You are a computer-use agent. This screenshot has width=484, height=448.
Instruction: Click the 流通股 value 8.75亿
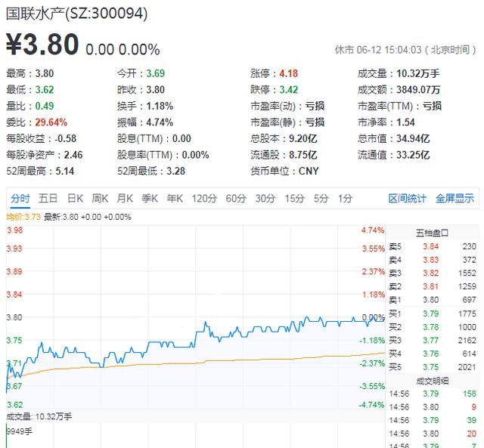[x=302, y=155]
